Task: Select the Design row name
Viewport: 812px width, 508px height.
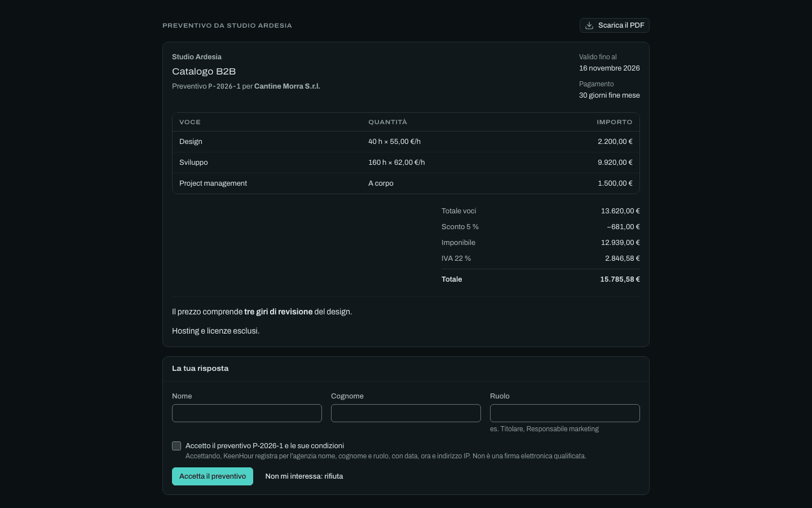Action: pos(191,142)
